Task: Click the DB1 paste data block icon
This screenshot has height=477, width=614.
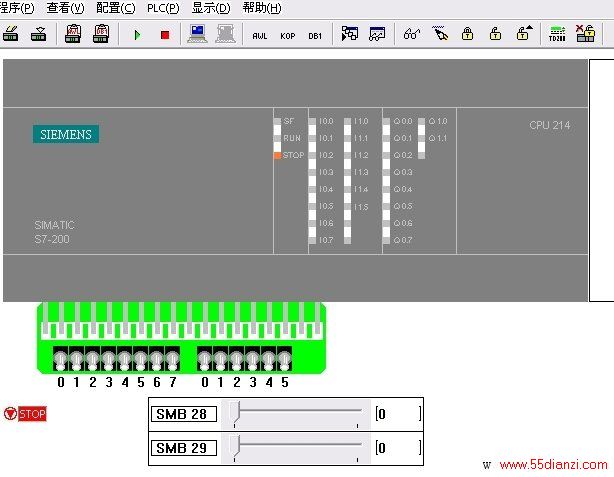Action: [x=101, y=34]
